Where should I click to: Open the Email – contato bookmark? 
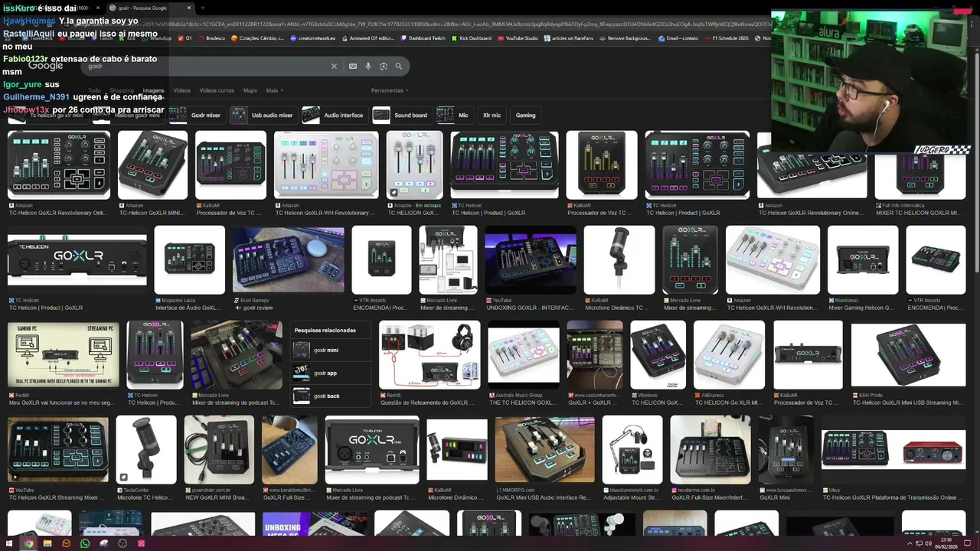coord(678,38)
